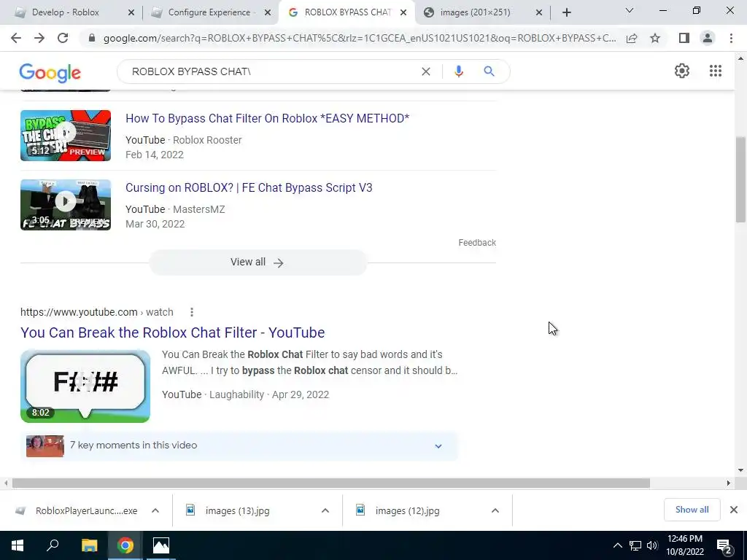The height and width of the screenshot is (560, 747).
Task: Open How To Bypass Chat Filter video link
Action: pos(267,119)
